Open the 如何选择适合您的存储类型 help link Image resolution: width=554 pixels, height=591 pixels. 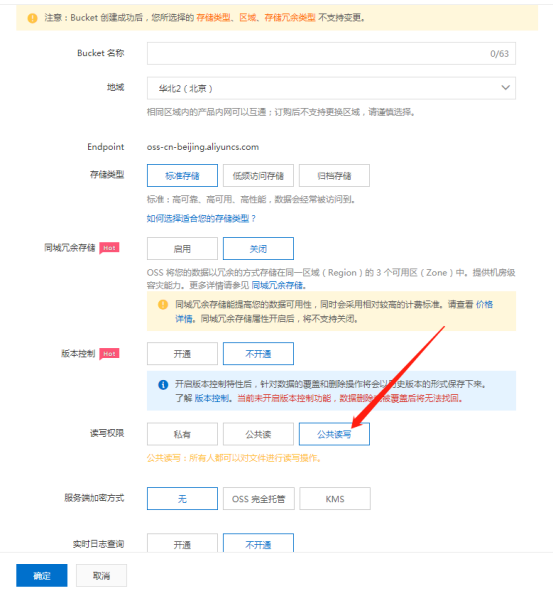click(x=201, y=219)
